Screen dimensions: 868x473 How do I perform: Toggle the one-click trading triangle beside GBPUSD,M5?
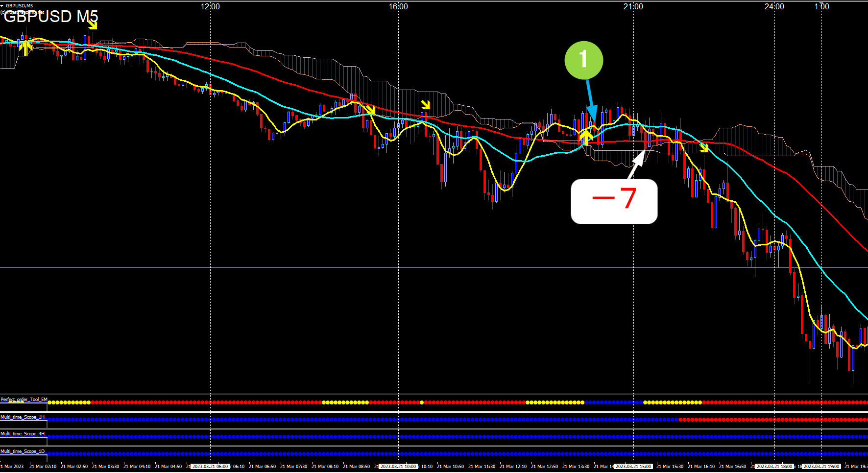click(2, 5)
